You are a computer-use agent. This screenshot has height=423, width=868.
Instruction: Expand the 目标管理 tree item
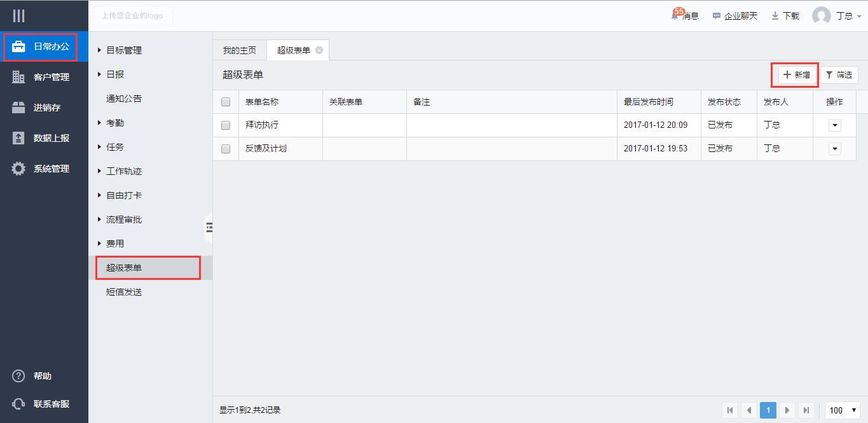(x=100, y=50)
